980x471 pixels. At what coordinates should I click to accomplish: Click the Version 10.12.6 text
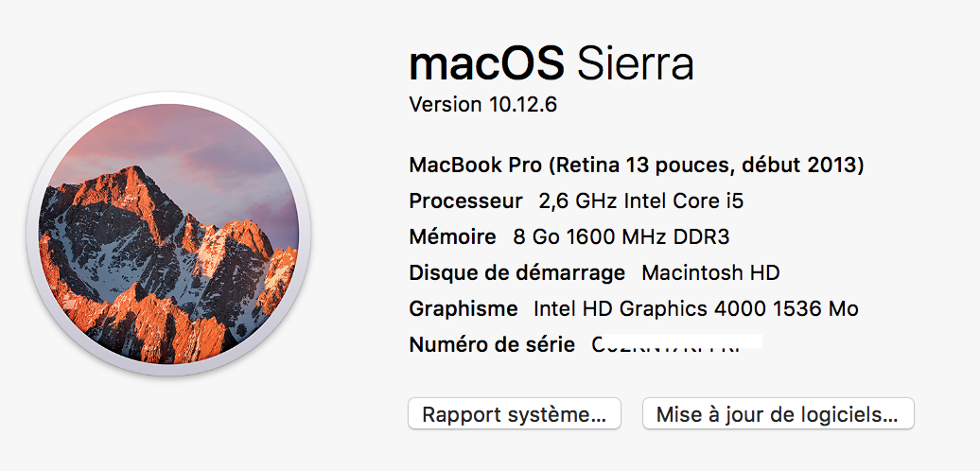(x=482, y=104)
